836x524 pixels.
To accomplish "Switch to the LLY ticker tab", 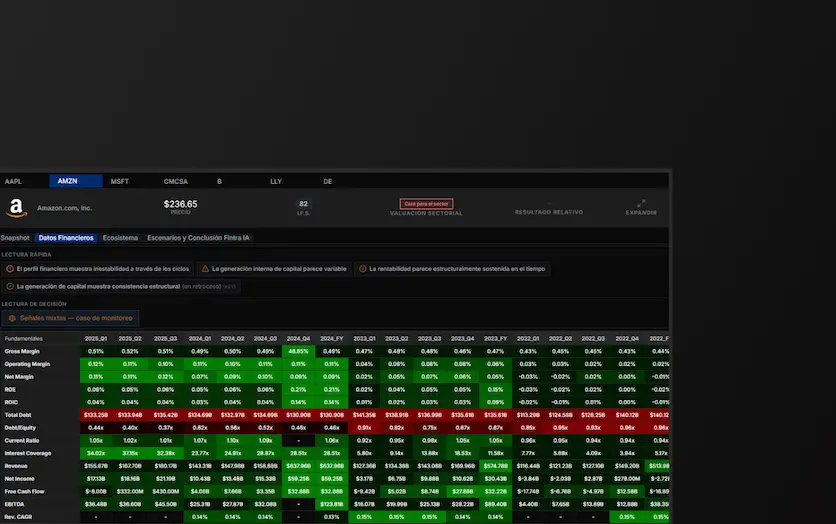I will tap(276, 182).
